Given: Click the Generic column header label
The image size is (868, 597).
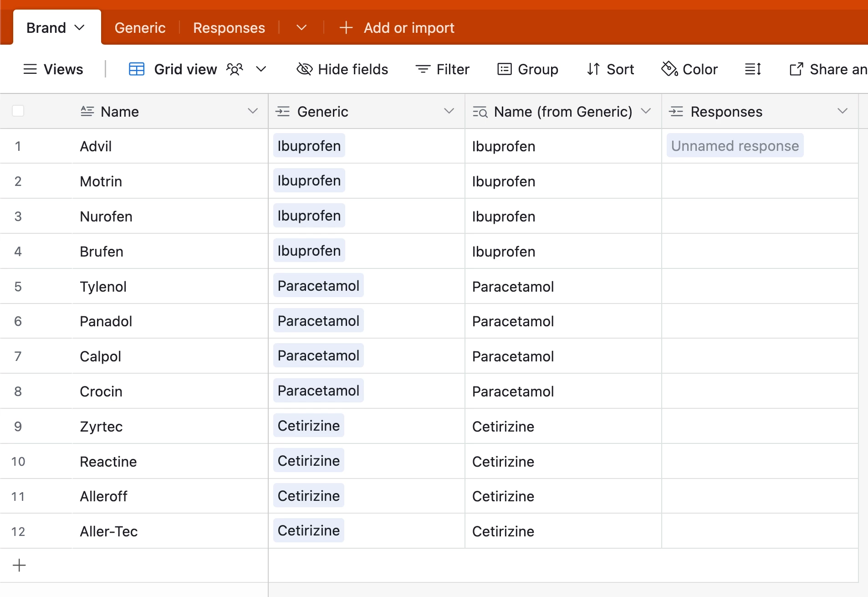Looking at the screenshot, I should (x=323, y=112).
